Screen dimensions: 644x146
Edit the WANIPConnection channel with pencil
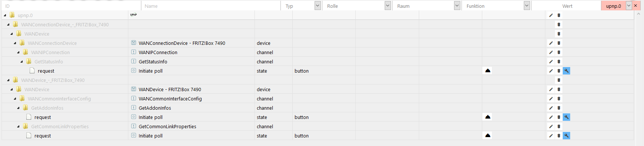(551, 52)
